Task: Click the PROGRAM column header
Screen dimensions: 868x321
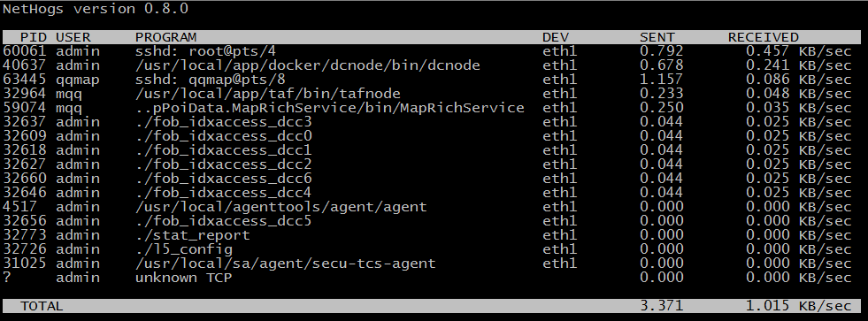Action: point(166,37)
